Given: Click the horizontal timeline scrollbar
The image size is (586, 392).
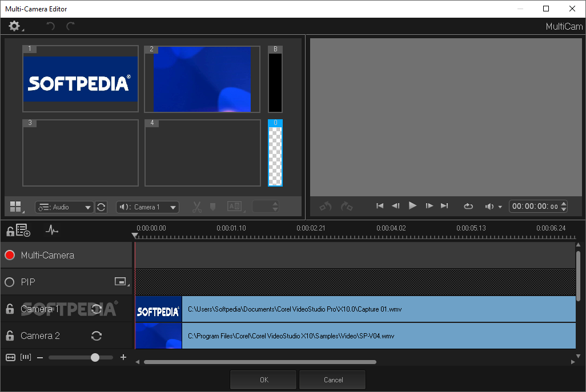Looking at the screenshot, I should click(260, 362).
